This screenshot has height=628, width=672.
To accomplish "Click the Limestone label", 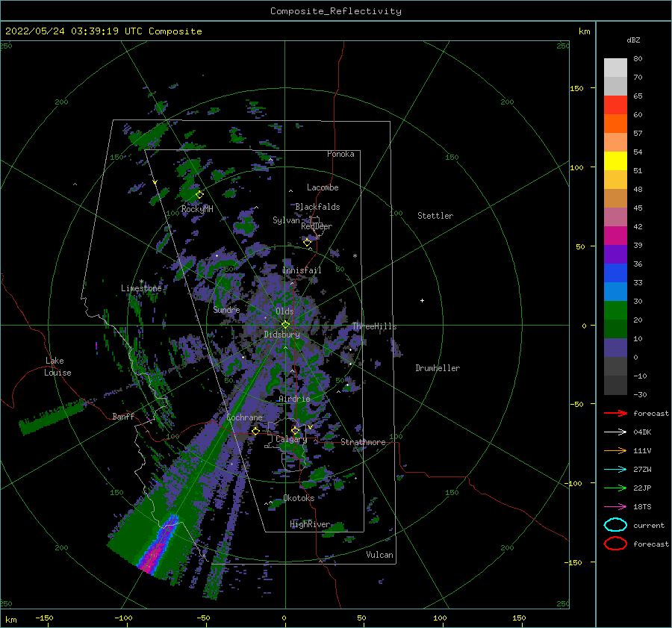I will 141,288.
